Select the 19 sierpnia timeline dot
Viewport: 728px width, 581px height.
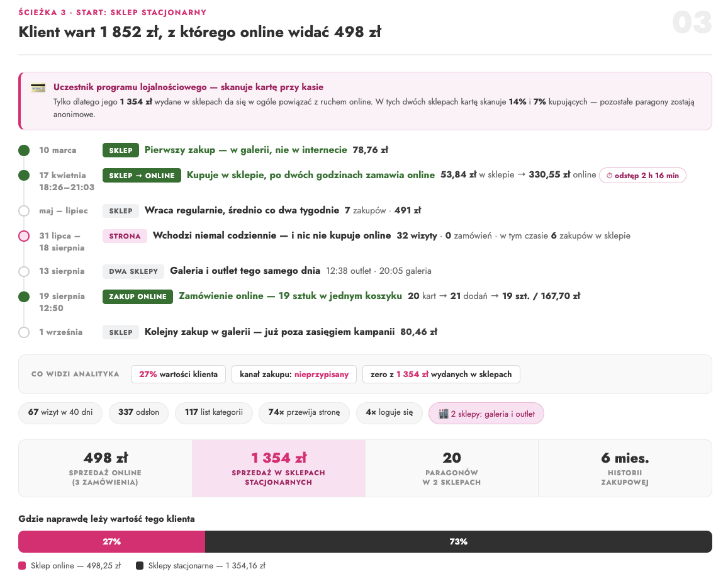[x=24, y=296]
